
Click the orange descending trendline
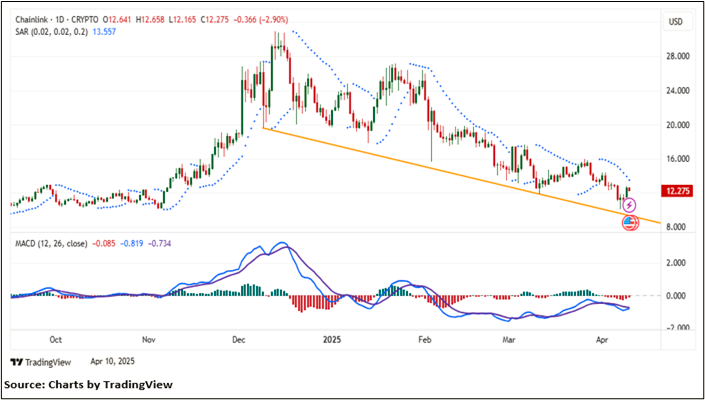coord(461,176)
